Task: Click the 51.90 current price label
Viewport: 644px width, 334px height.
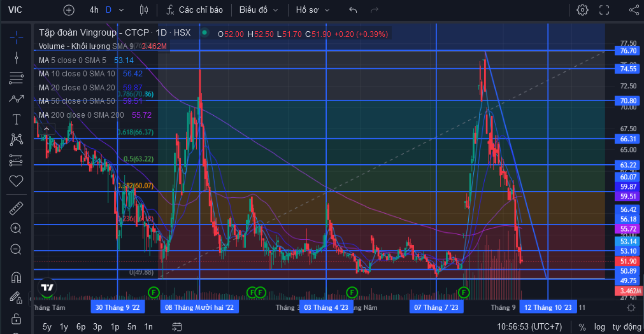Action: [627, 261]
